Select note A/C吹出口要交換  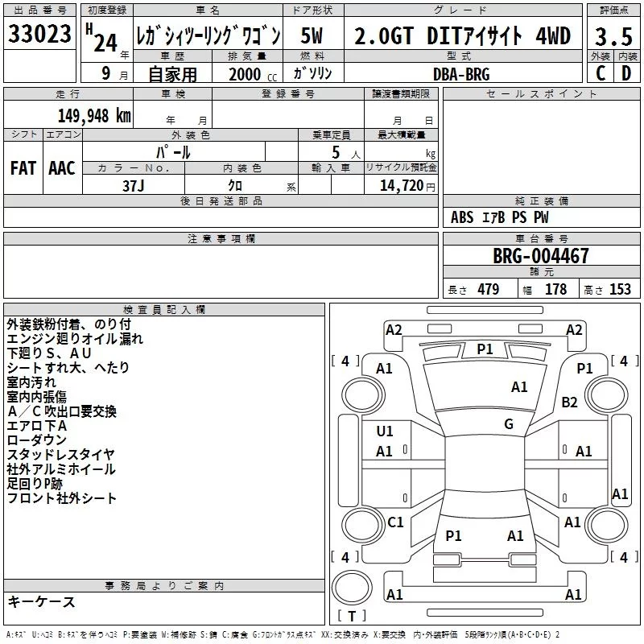coord(62,411)
